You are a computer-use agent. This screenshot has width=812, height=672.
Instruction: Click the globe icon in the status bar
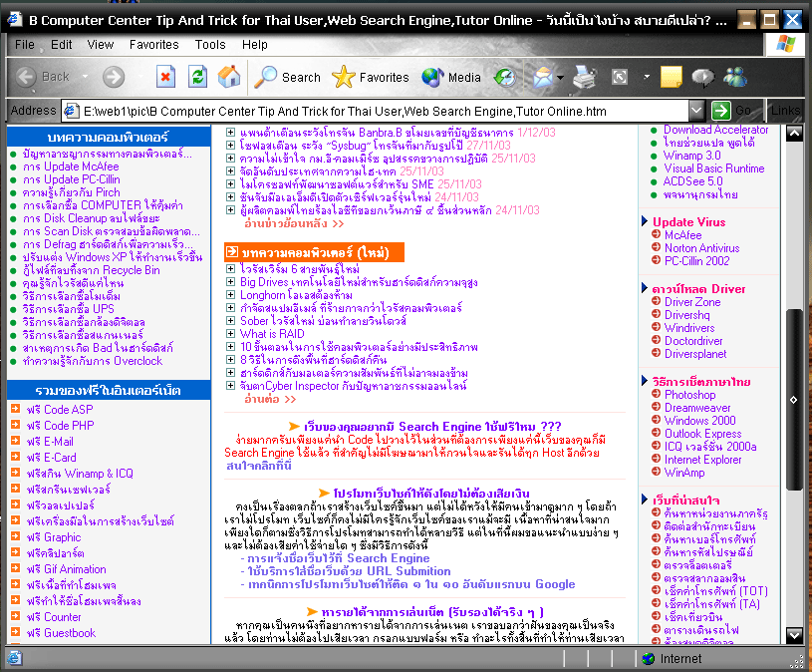[649, 658]
